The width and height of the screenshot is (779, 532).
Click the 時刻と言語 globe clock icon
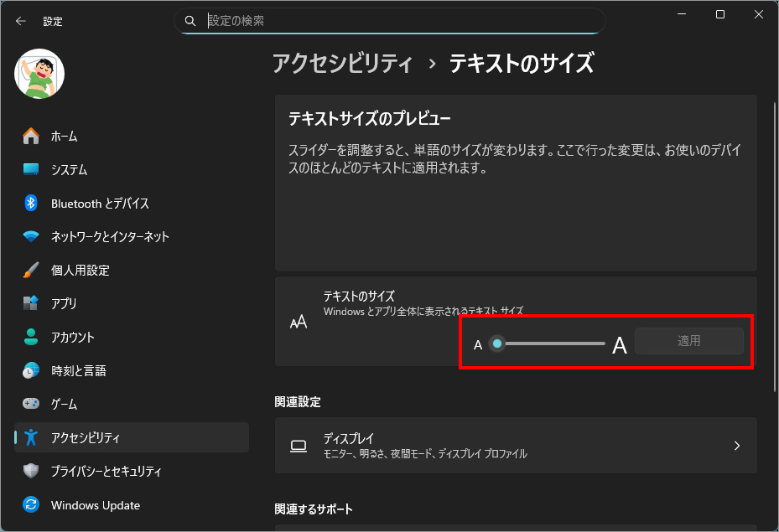(31, 370)
